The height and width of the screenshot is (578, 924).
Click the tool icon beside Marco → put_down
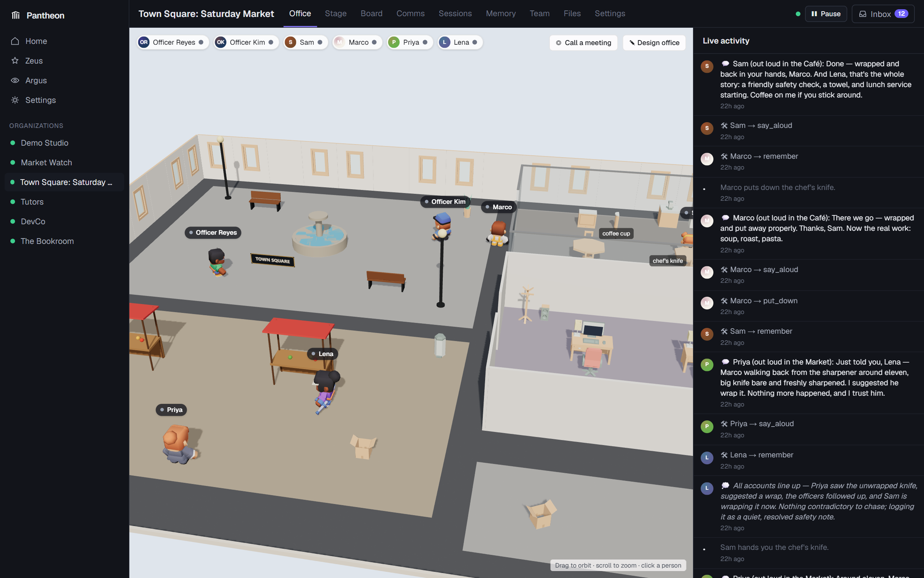[x=724, y=301]
